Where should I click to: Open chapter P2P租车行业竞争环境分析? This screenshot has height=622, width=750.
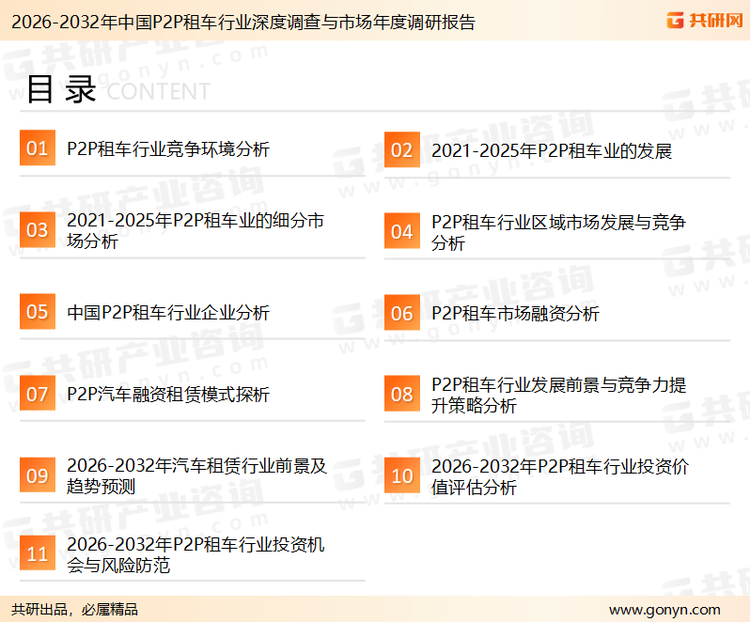(x=168, y=149)
